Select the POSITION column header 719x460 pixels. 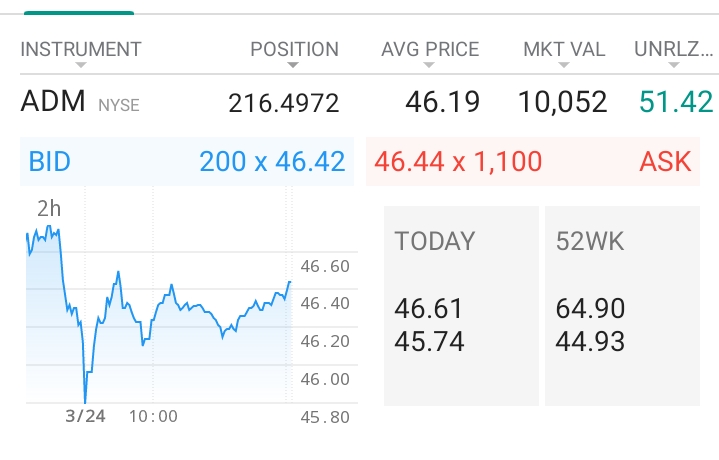tap(294, 49)
